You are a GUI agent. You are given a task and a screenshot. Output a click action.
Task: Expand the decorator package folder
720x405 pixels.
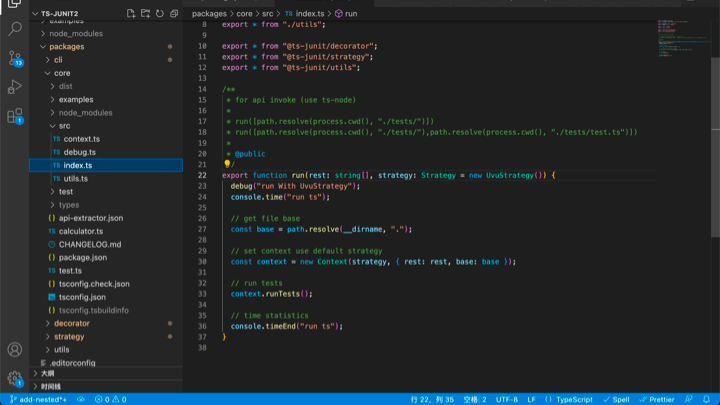point(106,323)
